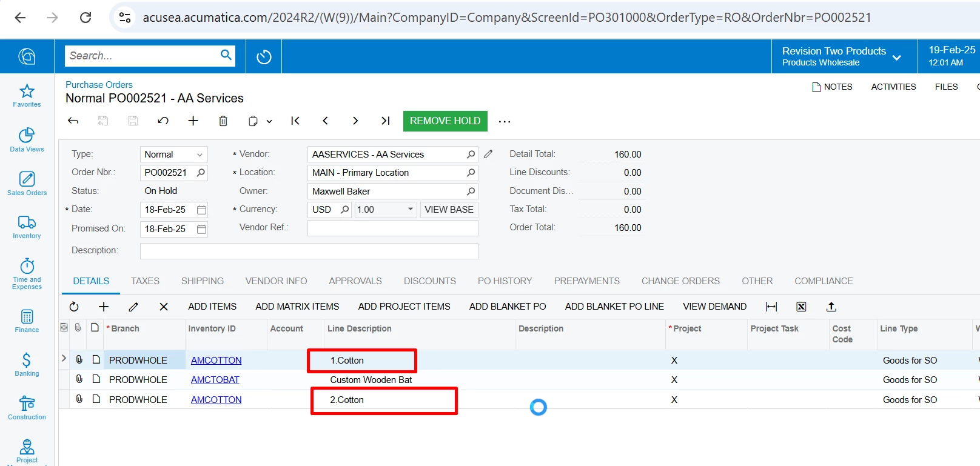Click the search magnifier icon

coord(226,55)
